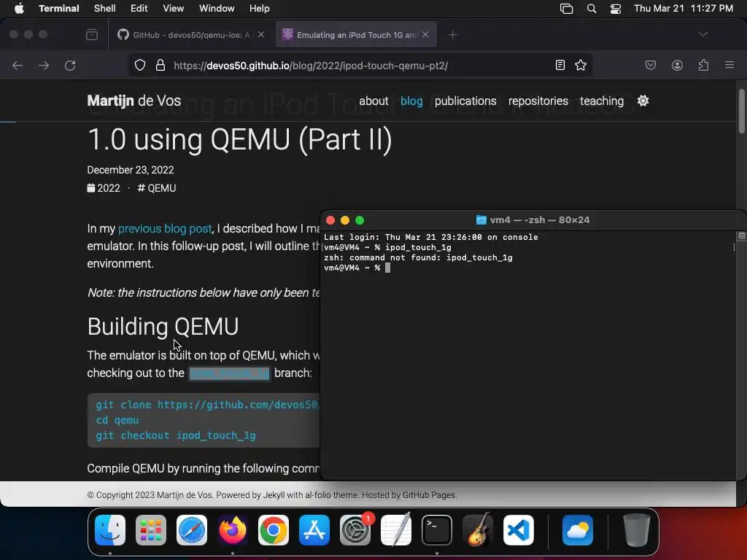The width and height of the screenshot is (747, 560).
Task: Focus the URL address bar
Action: click(360, 65)
